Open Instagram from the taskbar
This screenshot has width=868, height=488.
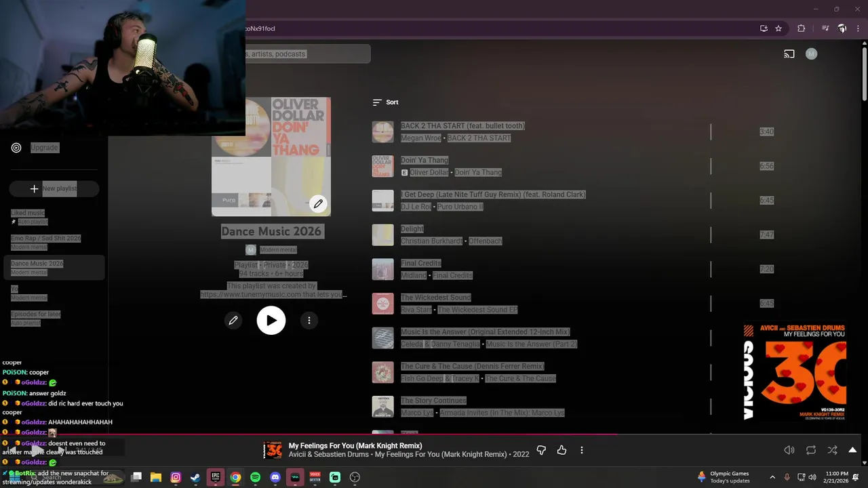(176, 477)
